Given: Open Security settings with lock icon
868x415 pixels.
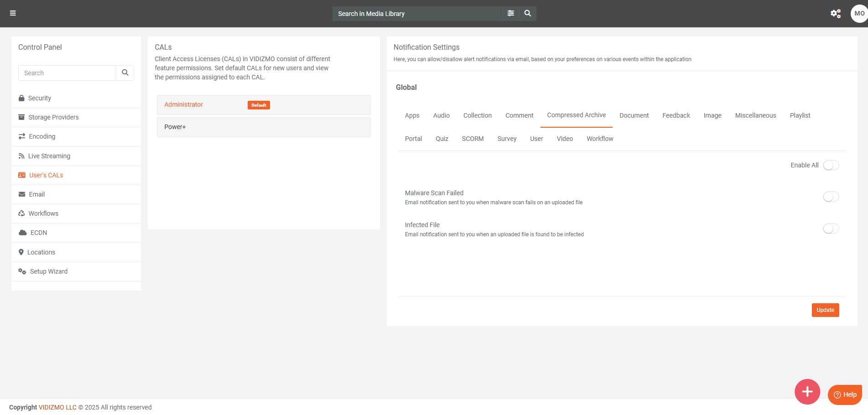Looking at the screenshot, I should tap(39, 98).
